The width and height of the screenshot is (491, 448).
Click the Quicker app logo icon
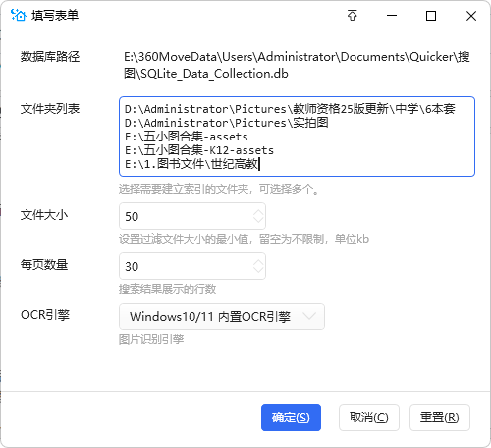coord(19,15)
